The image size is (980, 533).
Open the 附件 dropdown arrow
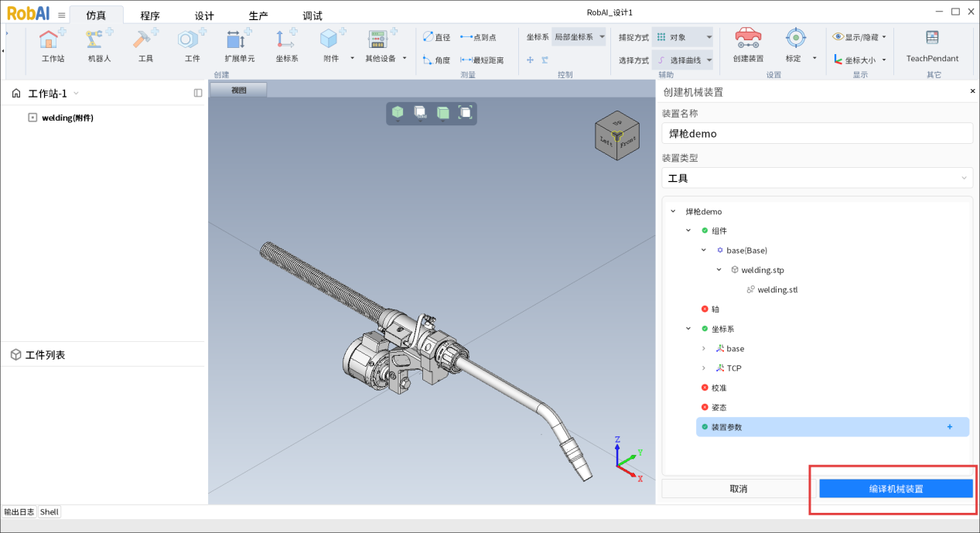[352, 58]
